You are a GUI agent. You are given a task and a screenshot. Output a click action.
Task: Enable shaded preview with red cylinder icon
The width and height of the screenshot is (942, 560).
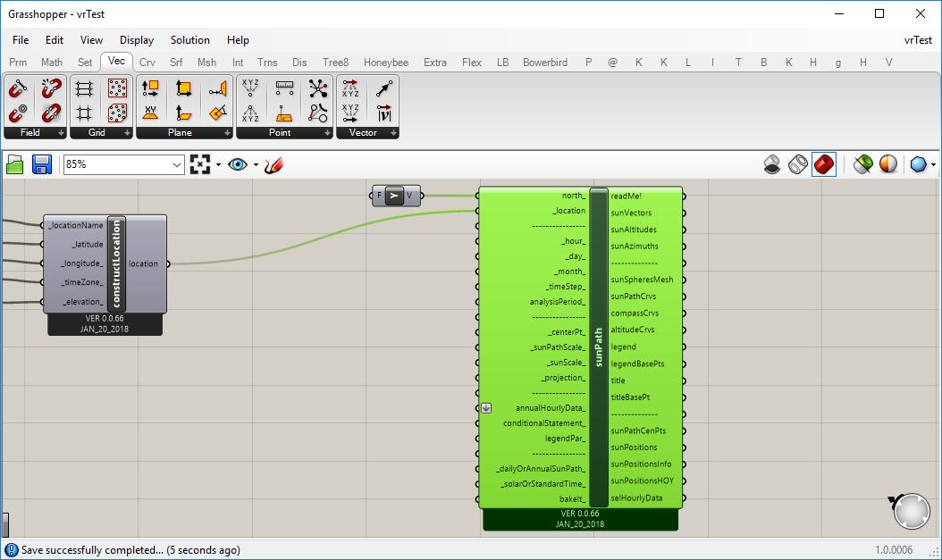(x=824, y=164)
